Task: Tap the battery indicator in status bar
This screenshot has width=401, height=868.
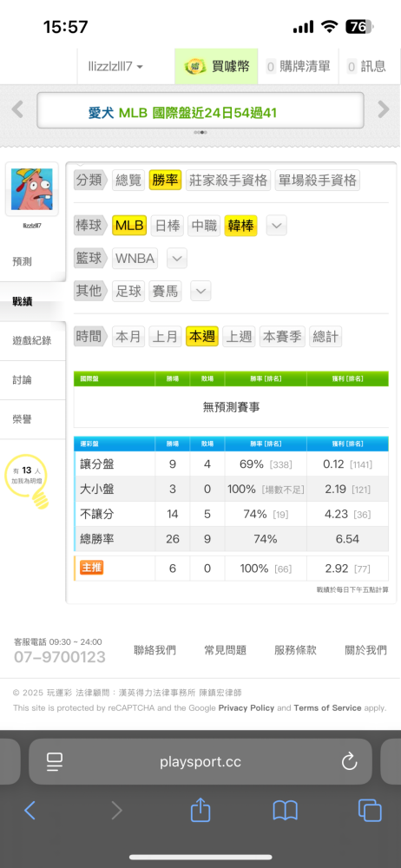Action: pos(360,26)
